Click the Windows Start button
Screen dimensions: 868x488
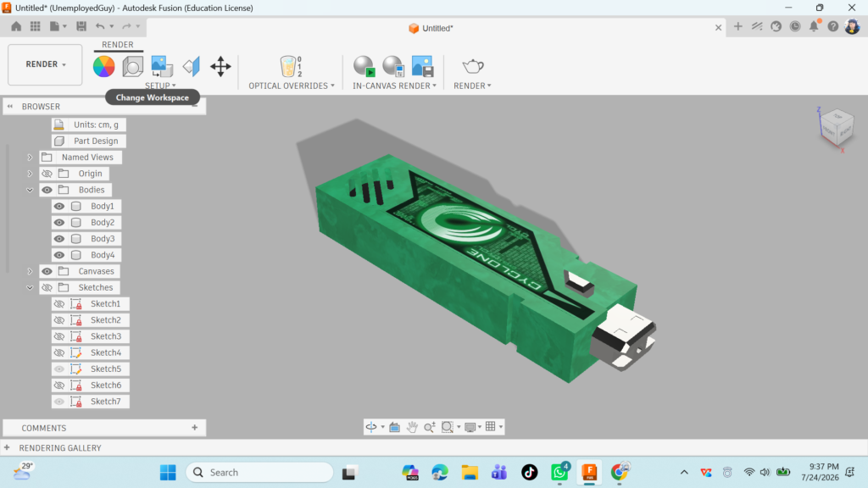coord(168,473)
